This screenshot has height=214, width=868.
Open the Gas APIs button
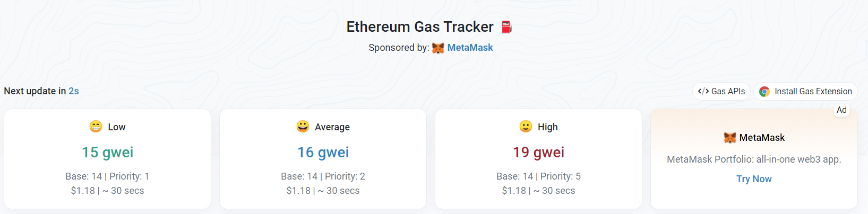tap(721, 91)
